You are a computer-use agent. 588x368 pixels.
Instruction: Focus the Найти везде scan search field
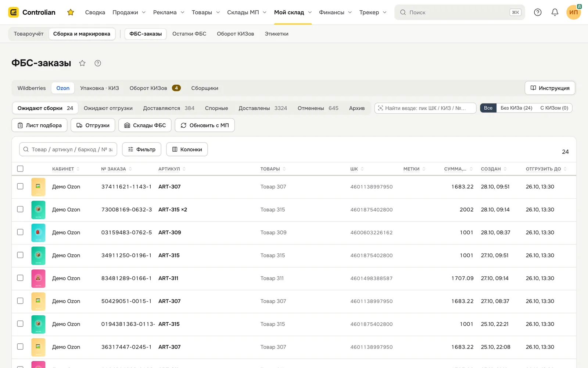click(425, 108)
